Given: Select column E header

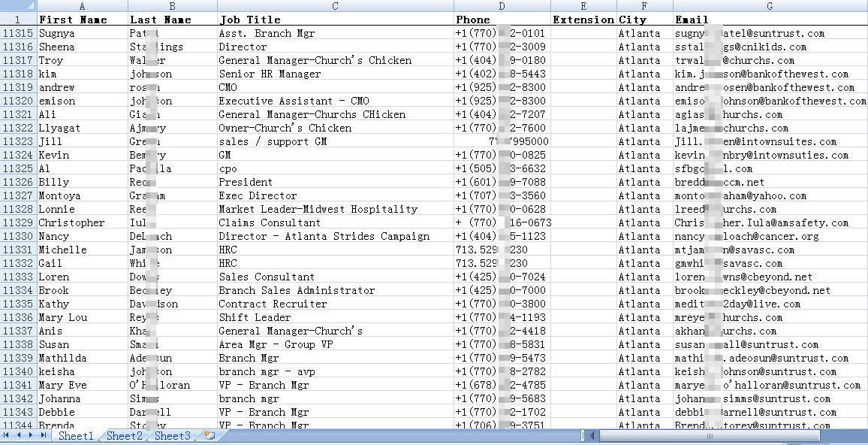Looking at the screenshot, I should tap(583, 6).
